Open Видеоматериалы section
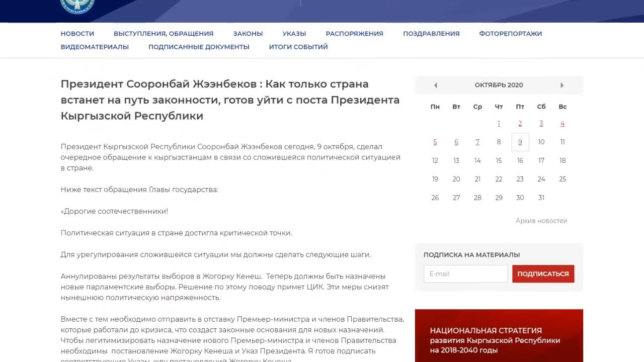Screen dimensions: 644x362 [95, 47]
